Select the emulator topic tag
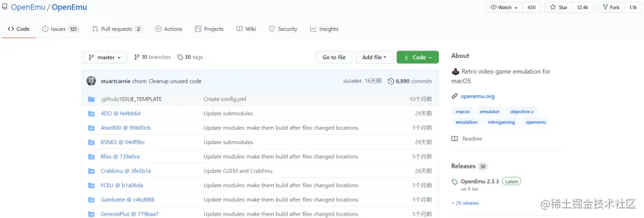 point(490,111)
